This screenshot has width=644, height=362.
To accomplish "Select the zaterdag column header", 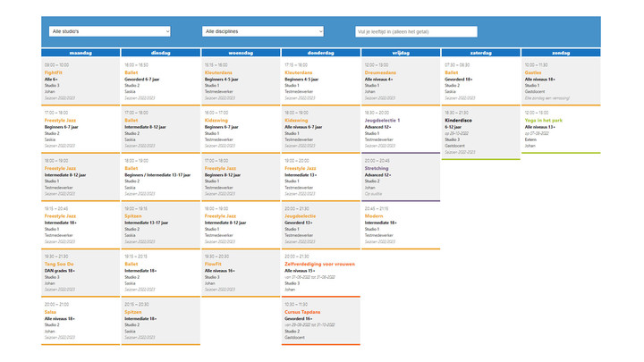I will click(481, 53).
